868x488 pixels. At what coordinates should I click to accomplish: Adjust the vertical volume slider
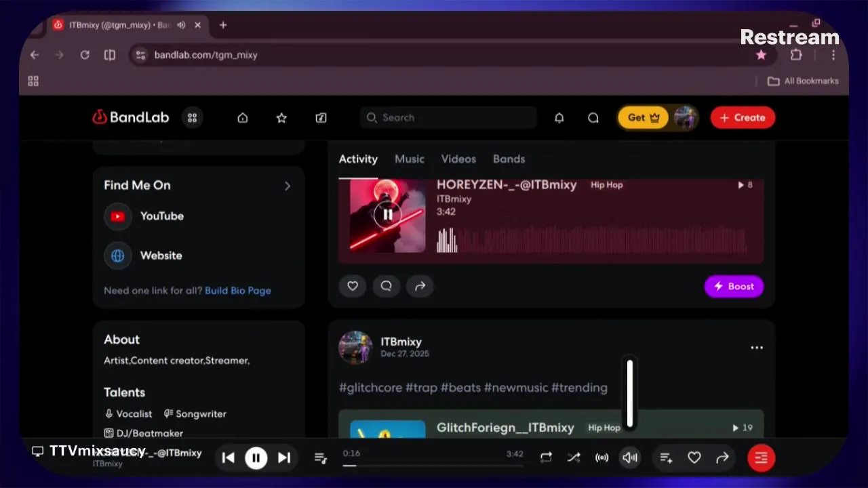pos(630,393)
